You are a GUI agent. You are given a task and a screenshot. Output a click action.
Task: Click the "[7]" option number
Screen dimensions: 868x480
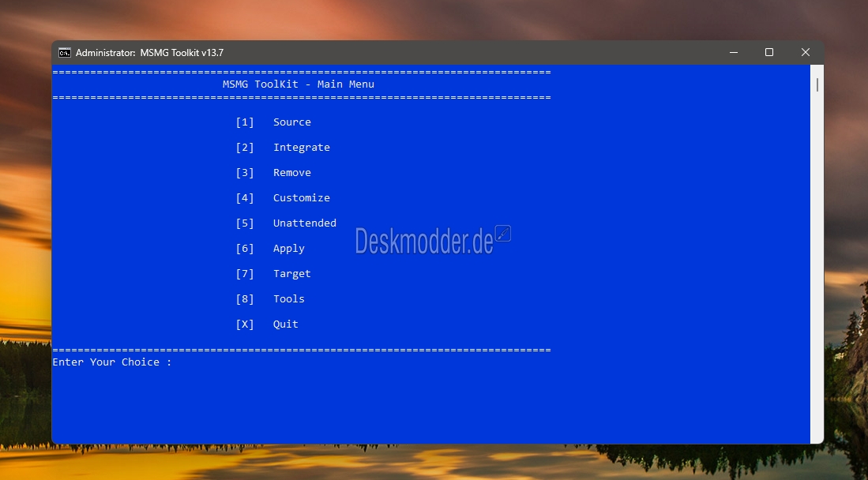pyautogui.click(x=245, y=274)
